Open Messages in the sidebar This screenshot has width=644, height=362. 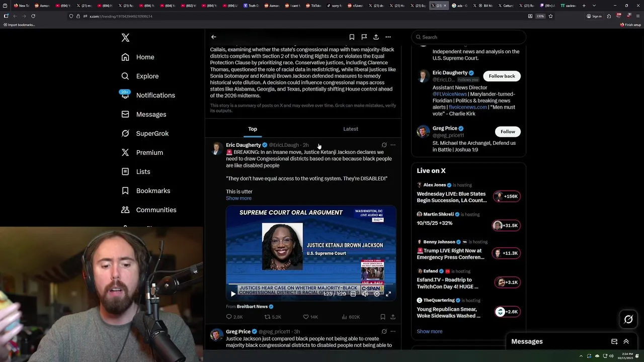click(143, 115)
